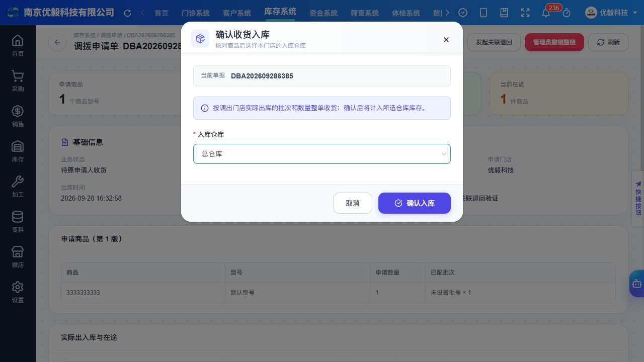The width and height of the screenshot is (644, 362).
Task: Open the 优毅科技 user account dropdown
Action: point(611,13)
